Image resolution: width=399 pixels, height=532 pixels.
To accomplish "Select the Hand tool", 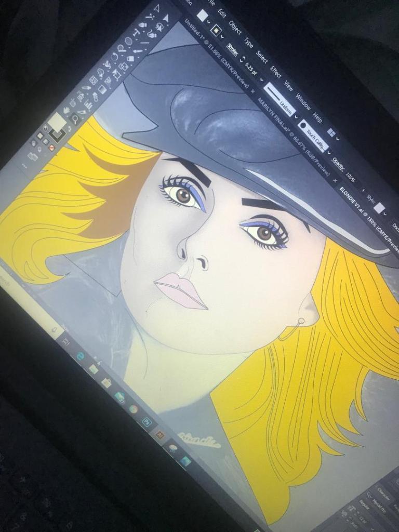I will (66, 110).
